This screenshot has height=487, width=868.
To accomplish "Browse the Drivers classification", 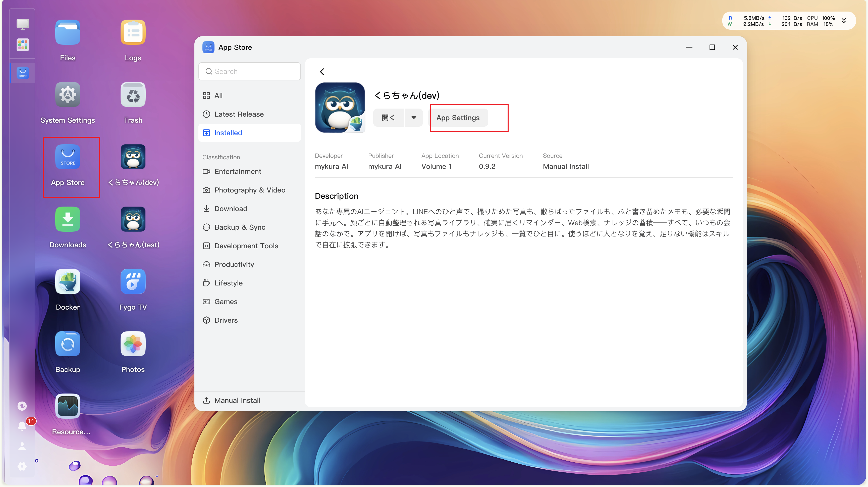I will (x=250, y=320).
